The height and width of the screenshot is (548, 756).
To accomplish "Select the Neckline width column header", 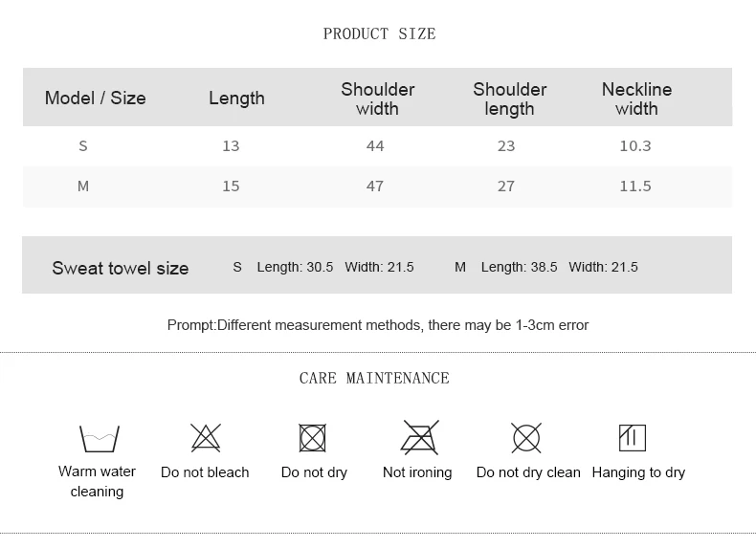I will click(636, 99).
